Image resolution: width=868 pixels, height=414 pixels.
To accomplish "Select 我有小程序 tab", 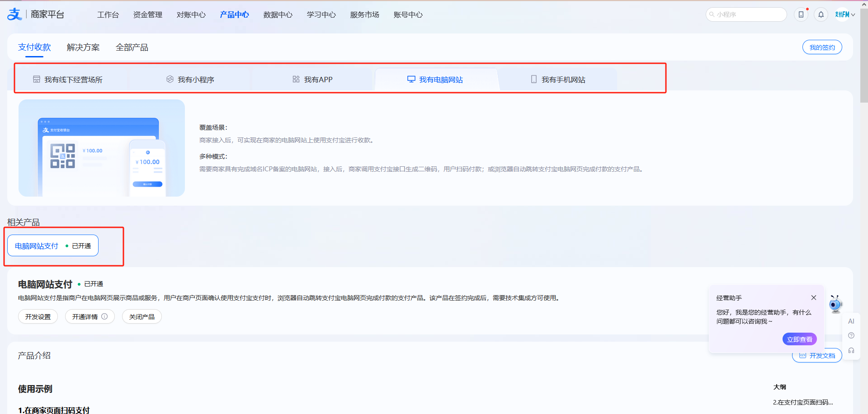I will [x=190, y=79].
